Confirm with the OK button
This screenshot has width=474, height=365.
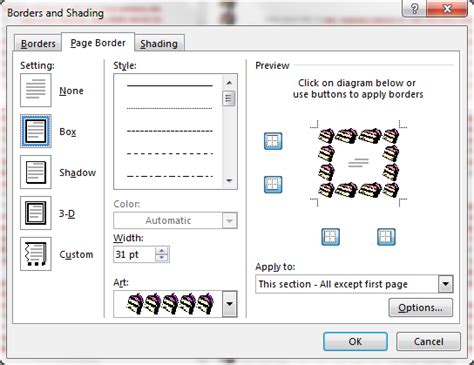pyautogui.click(x=355, y=341)
